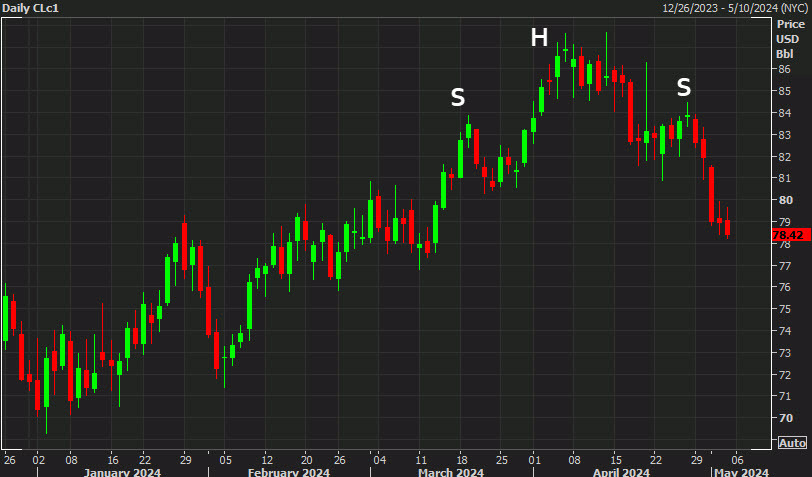The image size is (812, 477).
Task: Click the 80 price axis label
Action: coord(785,200)
